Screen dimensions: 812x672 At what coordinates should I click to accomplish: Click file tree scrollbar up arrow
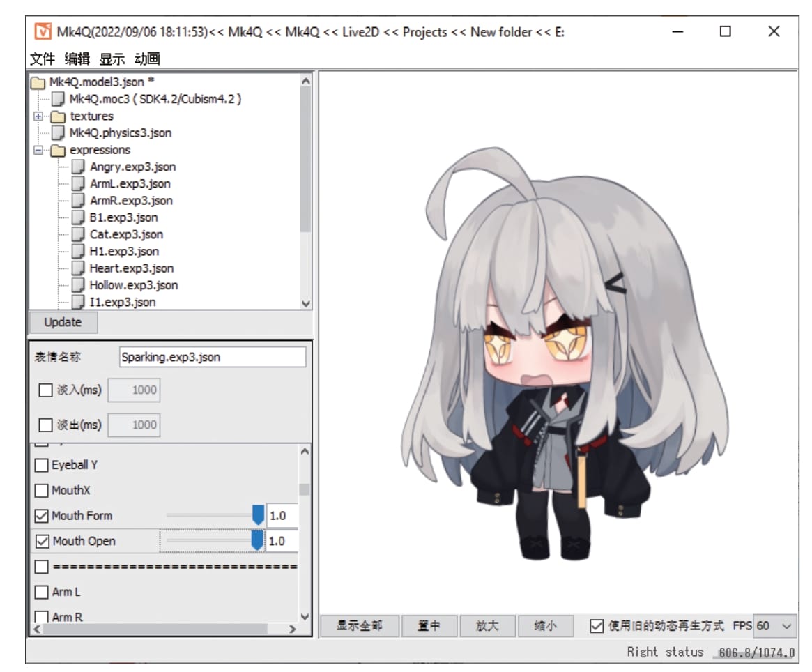click(305, 82)
